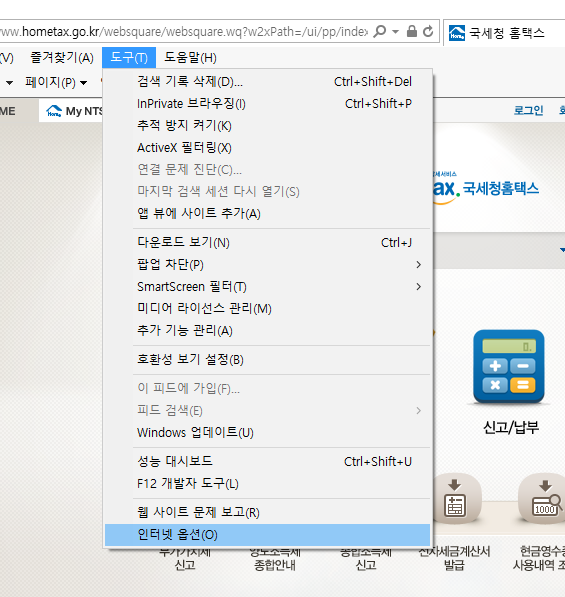
Task: Expand the SmartScreen 필터(T) submenu
Action: pyautogui.click(x=268, y=287)
